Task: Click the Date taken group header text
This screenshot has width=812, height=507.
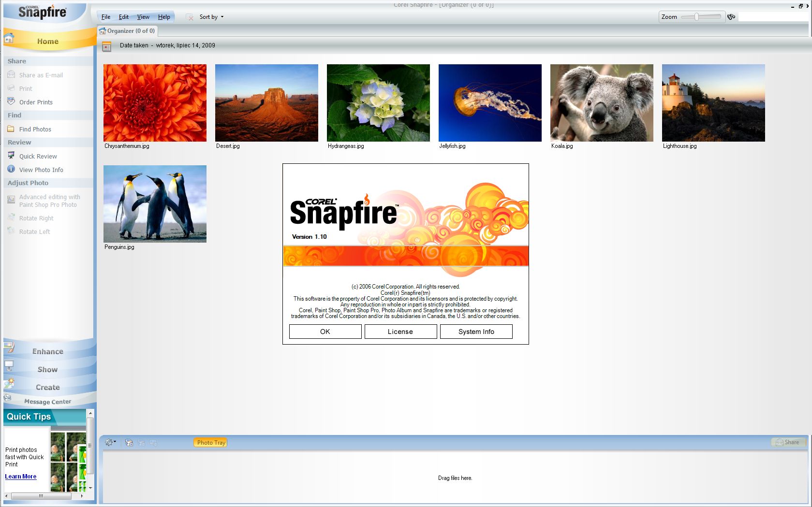Action: point(167,45)
